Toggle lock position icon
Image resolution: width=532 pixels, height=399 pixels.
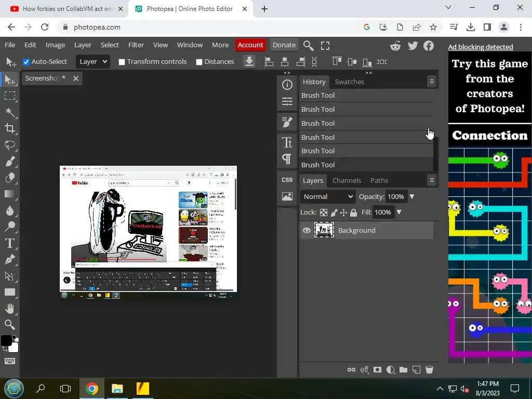click(343, 212)
